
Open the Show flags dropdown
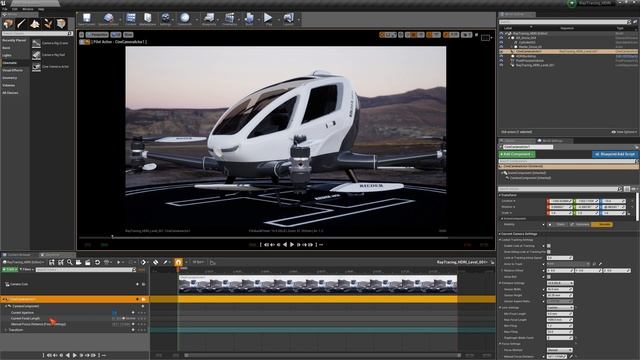[x=128, y=35]
